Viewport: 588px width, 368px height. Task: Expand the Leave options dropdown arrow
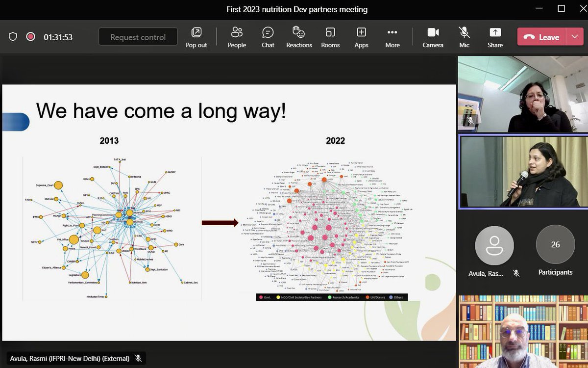pyautogui.click(x=574, y=37)
